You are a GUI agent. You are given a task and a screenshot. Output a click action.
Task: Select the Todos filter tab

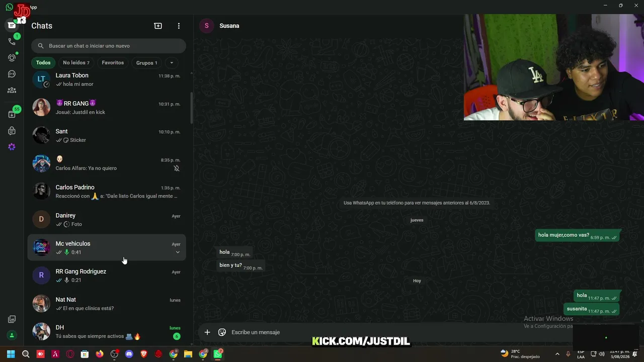(x=43, y=63)
